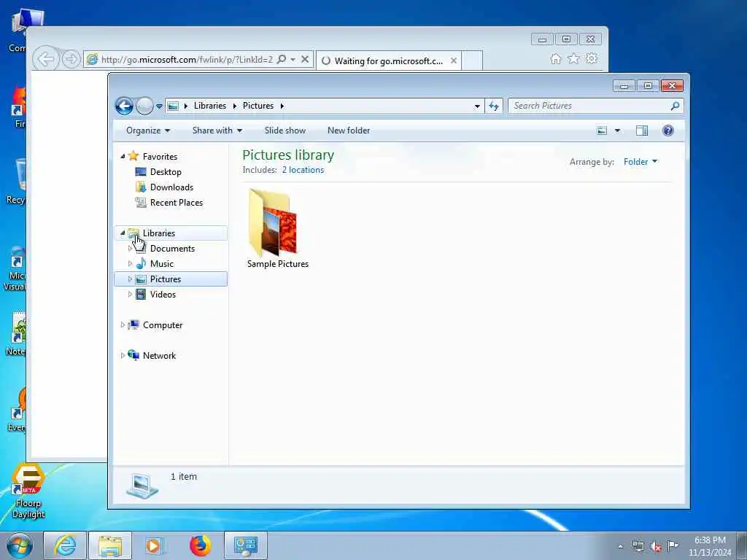Screen dimensions: 747x560
Task: Click the Libraries segment in the address bar
Action: (x=209, y=106)
